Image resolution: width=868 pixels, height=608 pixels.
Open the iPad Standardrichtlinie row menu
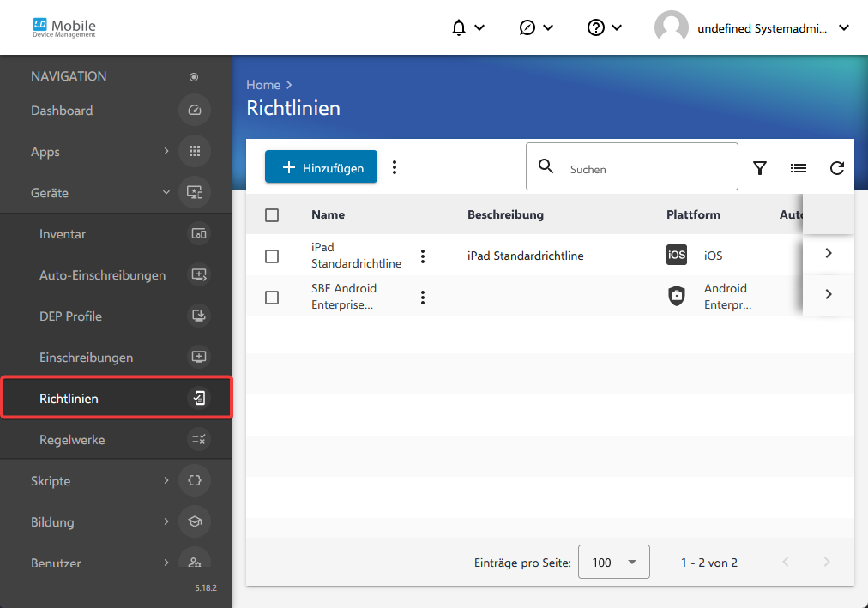422,256
